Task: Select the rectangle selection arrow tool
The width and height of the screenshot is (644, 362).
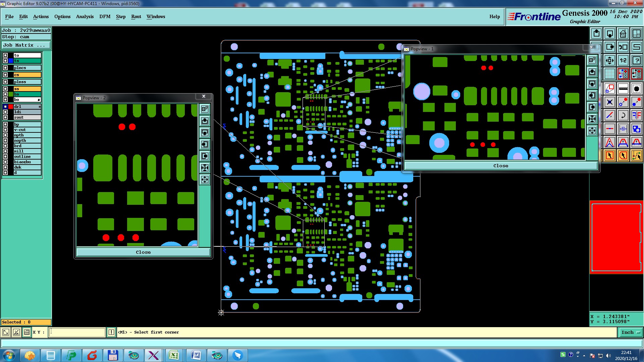Action: 609,156
